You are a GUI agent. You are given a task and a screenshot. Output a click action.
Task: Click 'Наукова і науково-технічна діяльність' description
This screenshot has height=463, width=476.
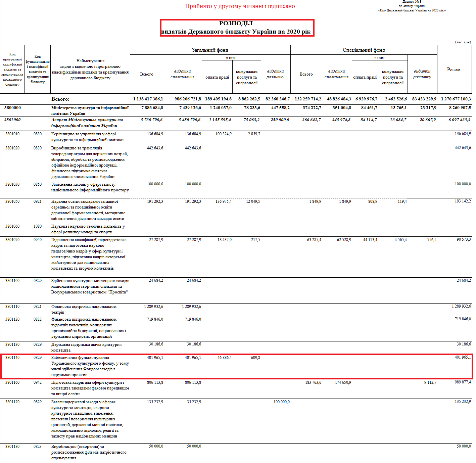click(88, 229)
